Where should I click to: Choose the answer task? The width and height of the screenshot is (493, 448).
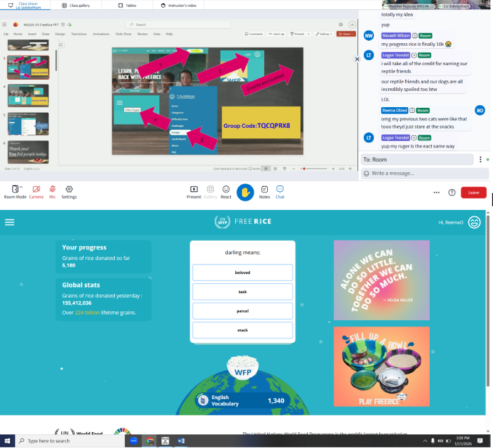[242, 292]
